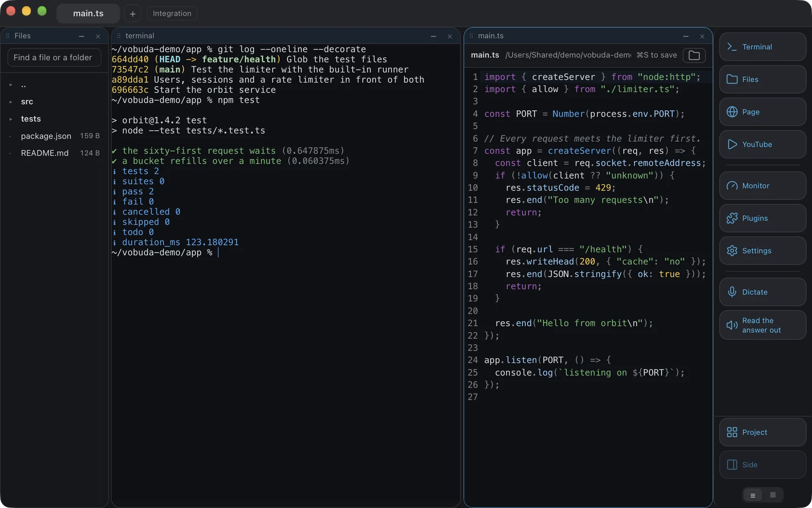The height and width of the screenshot is (508, 812).
Task: Switch to the main.ts top tab
Action: (88, 14)
